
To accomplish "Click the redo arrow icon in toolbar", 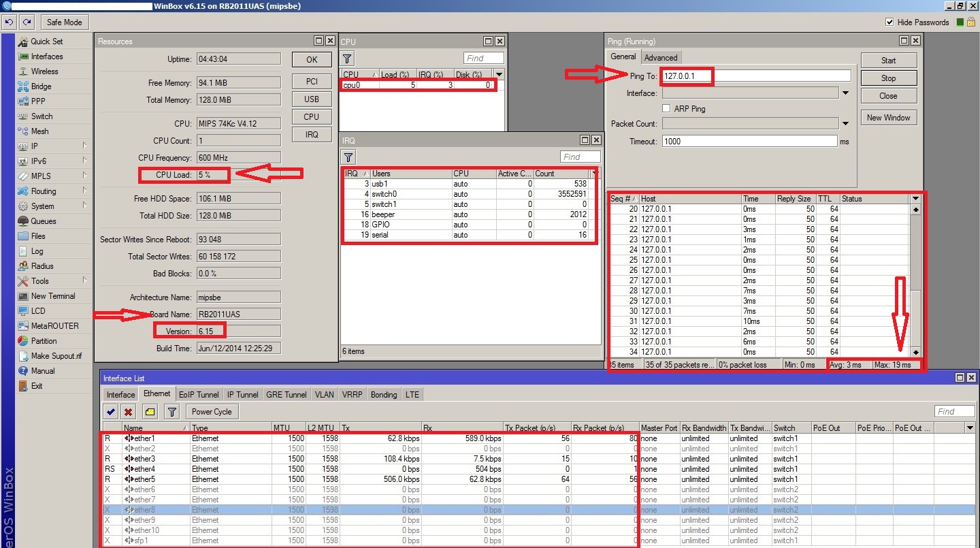I will [x=27, y=22].
